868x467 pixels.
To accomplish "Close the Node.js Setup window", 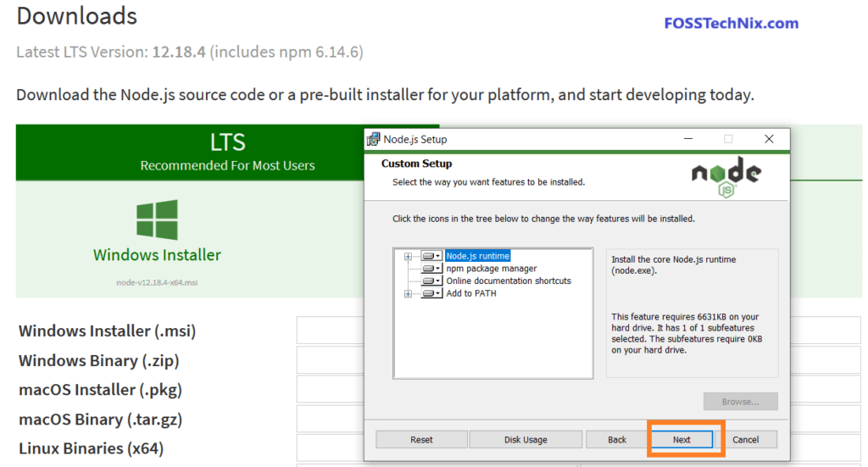I will [x=769, y=139].
